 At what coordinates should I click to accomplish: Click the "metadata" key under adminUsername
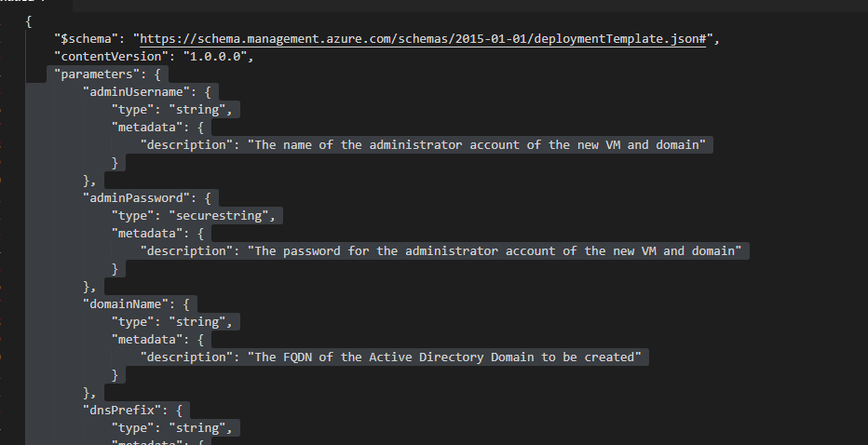[147, 128]
